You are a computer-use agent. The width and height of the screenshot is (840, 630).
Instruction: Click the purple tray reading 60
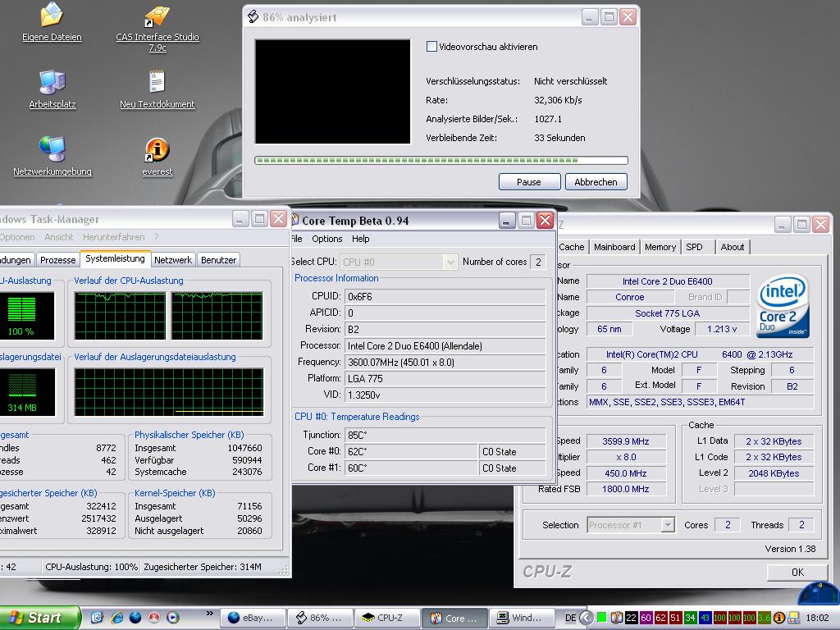pyautogui.click(x=646, y=618)
